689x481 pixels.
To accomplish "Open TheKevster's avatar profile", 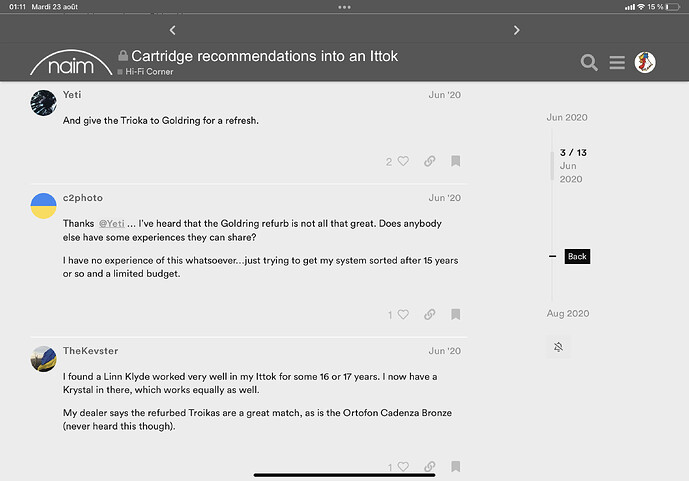I will coord(44,359).
